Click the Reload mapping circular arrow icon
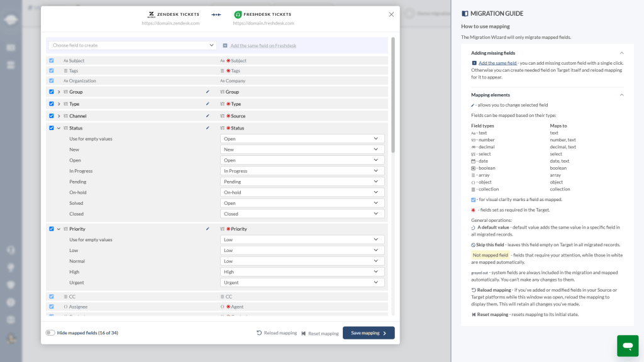 pos(259,333)
